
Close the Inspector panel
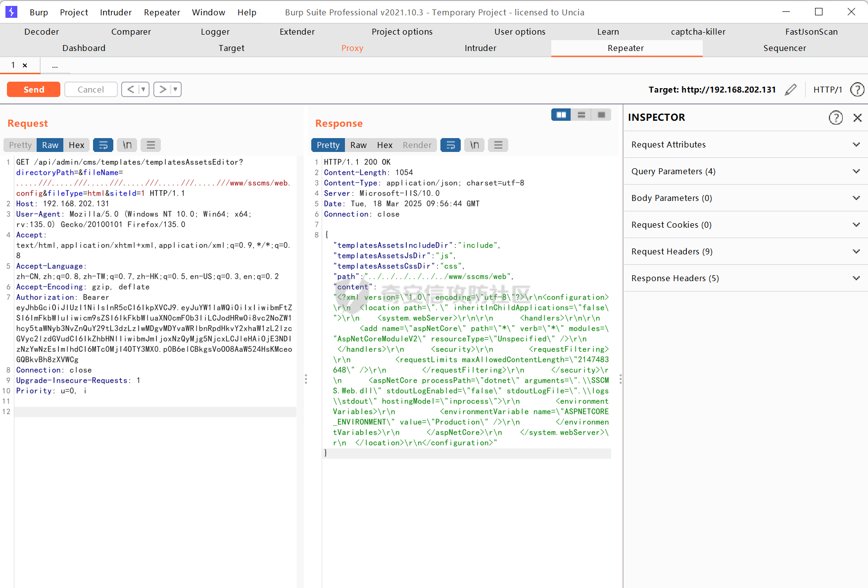point(858,117)
